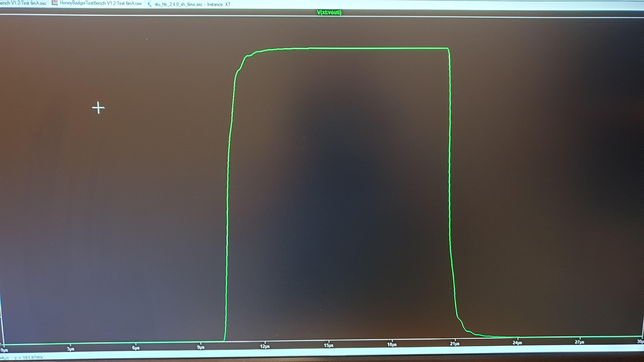Click the V(xt:vouti) trace label
This screenshot has width=644, height=362.
(x=329, y=12)
